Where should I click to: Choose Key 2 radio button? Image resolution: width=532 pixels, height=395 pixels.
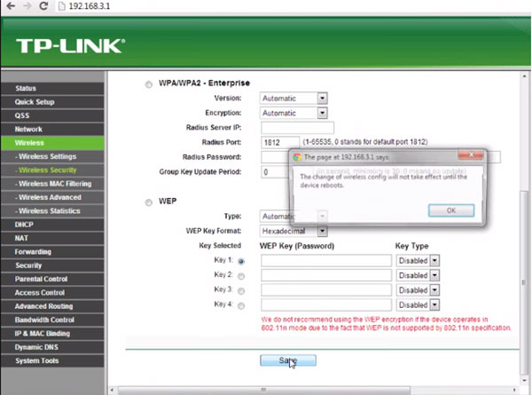pyautogui.click(x=240, y=276)
